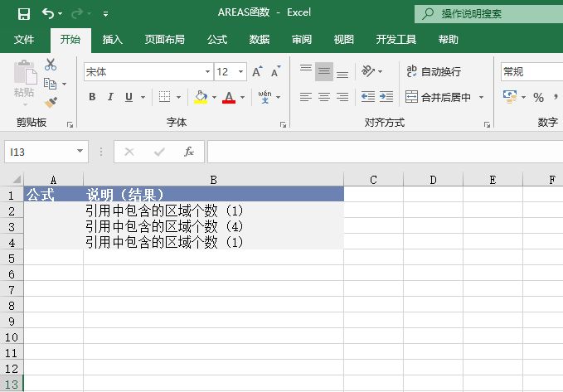Click Merge & Center (合并后居中) button
This screenshot has width=563, height=392.
coord(438,97)
